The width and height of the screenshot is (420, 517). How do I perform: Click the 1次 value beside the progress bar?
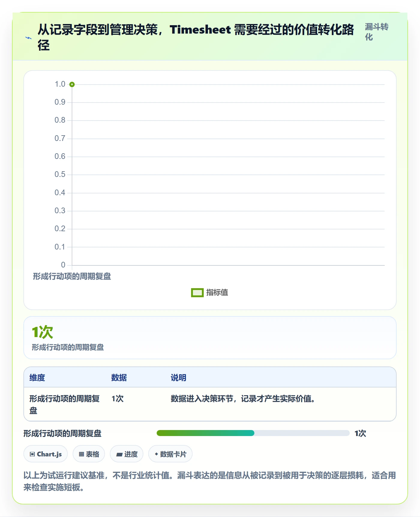coord(360,433)
